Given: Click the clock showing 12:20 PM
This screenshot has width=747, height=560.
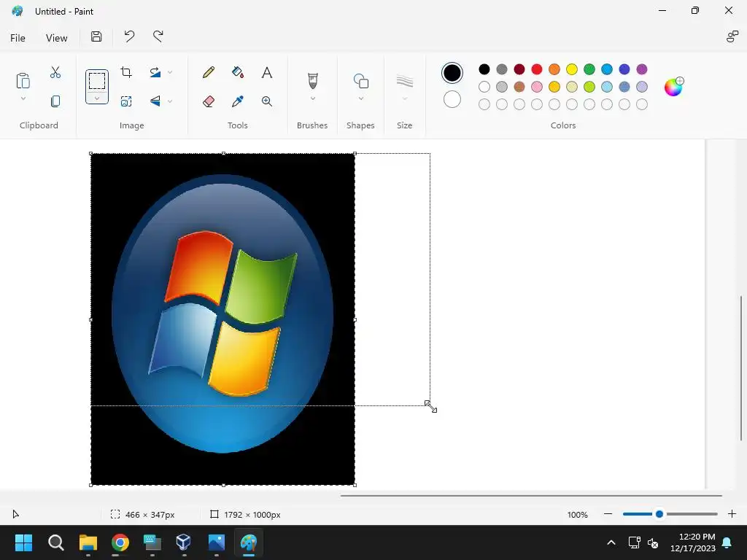Looking at the screenshot, I should (697, 537).
